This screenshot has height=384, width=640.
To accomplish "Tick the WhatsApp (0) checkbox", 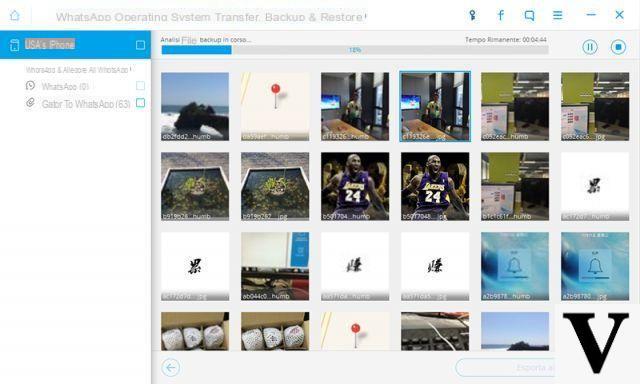I will 140,86.
